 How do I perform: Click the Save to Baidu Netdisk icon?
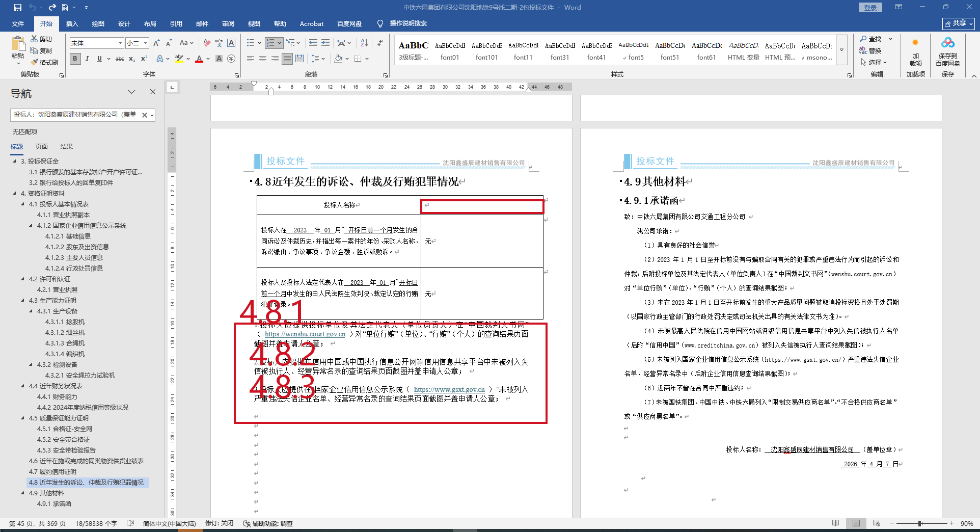[947, 52]
